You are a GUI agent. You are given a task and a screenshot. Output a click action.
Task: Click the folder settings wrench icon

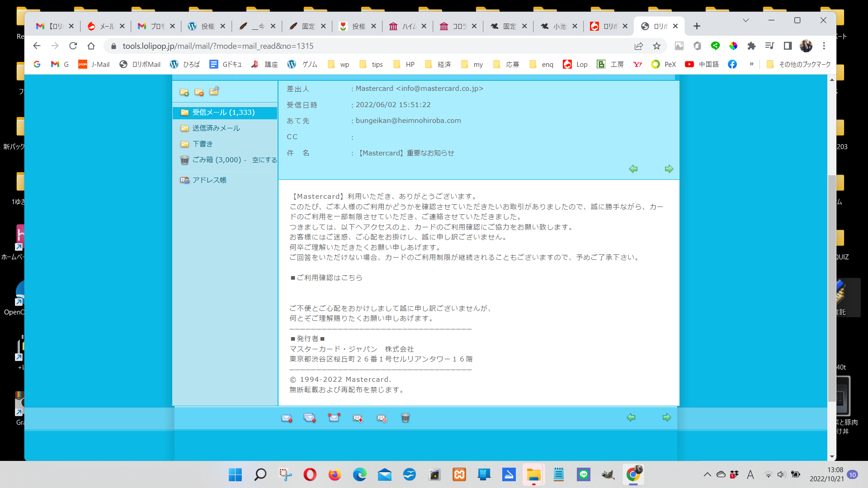pyautogui.click(x=214, y=91)
